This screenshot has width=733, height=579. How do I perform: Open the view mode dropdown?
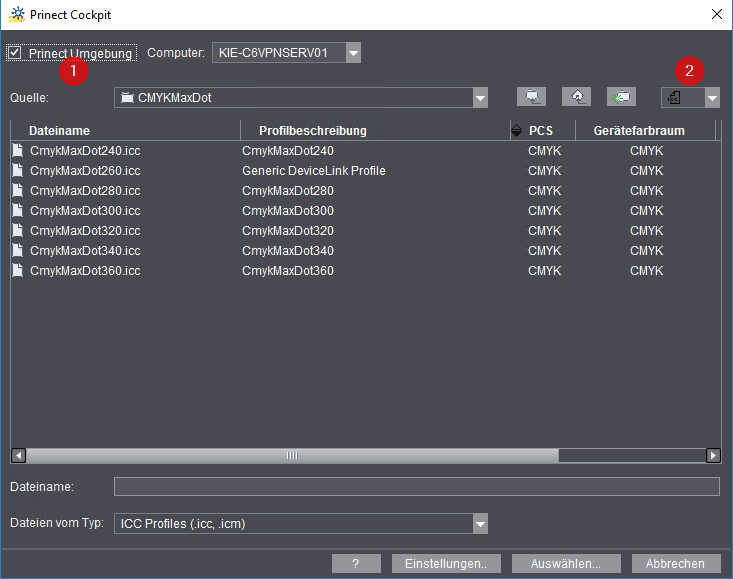tap(711, 98)
